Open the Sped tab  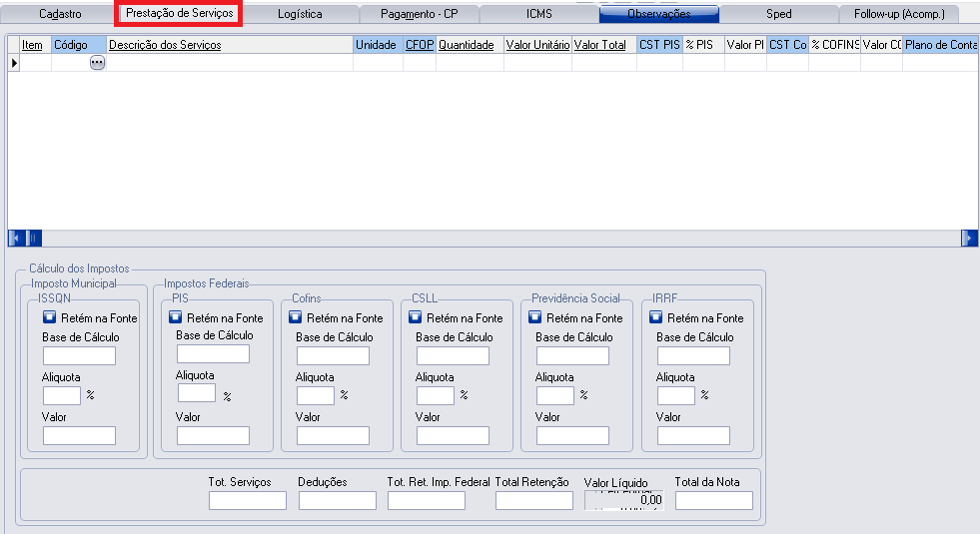pyautogui.click(x=779, y=15)
